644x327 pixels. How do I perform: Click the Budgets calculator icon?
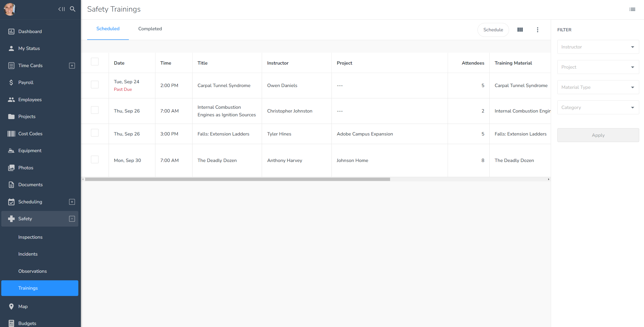click(x=11, y=323)
